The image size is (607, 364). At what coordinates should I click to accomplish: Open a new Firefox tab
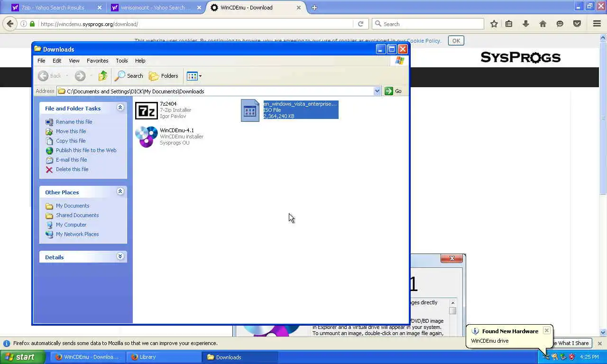(314, 8)
